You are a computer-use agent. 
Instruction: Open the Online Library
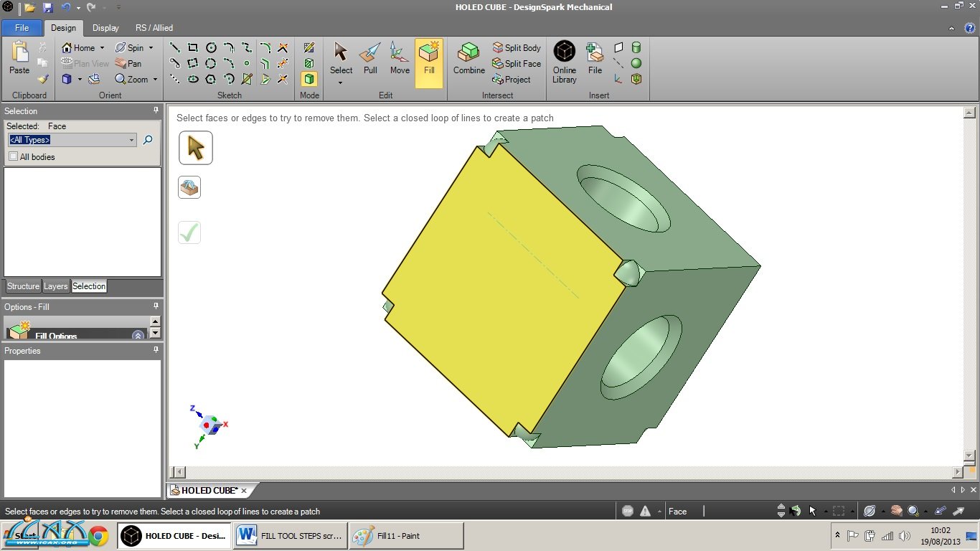point(564,62)
